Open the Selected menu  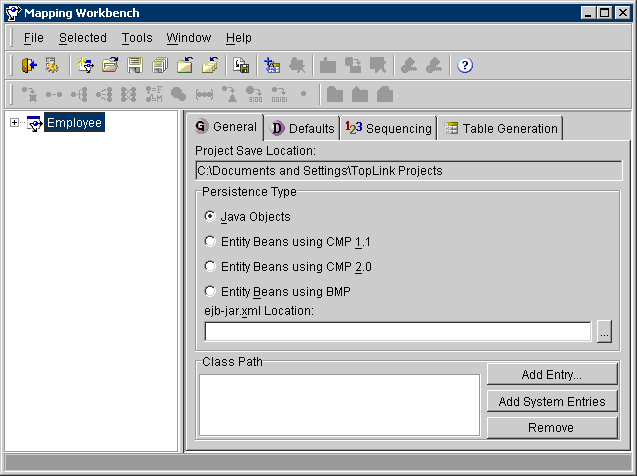pyautogui.click(x=82, y=38)
